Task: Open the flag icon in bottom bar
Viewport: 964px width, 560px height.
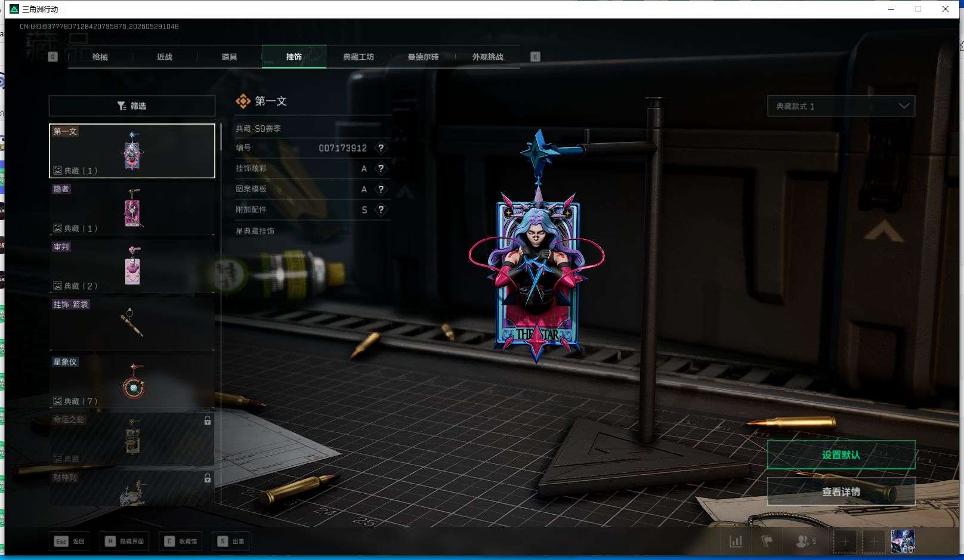Action: pyautogui.click(x=767, y=542)
